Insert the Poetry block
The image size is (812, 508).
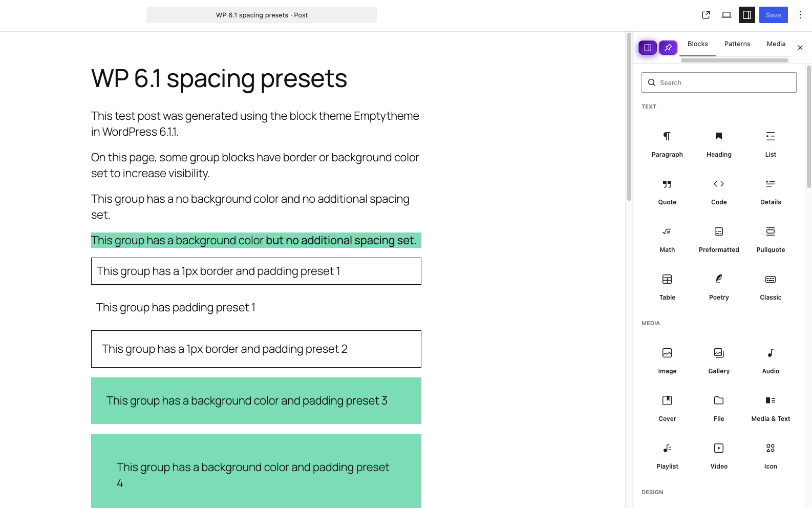[719, 287]
